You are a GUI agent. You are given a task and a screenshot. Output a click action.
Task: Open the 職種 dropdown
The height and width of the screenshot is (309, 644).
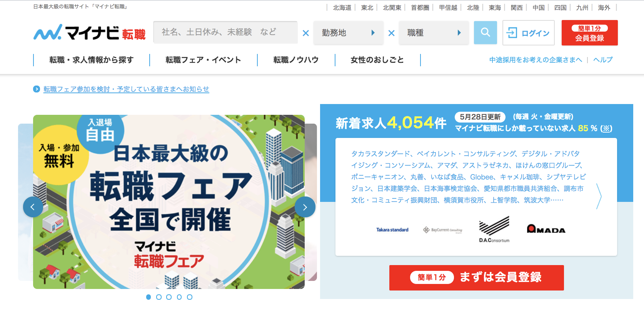[434, 33]
